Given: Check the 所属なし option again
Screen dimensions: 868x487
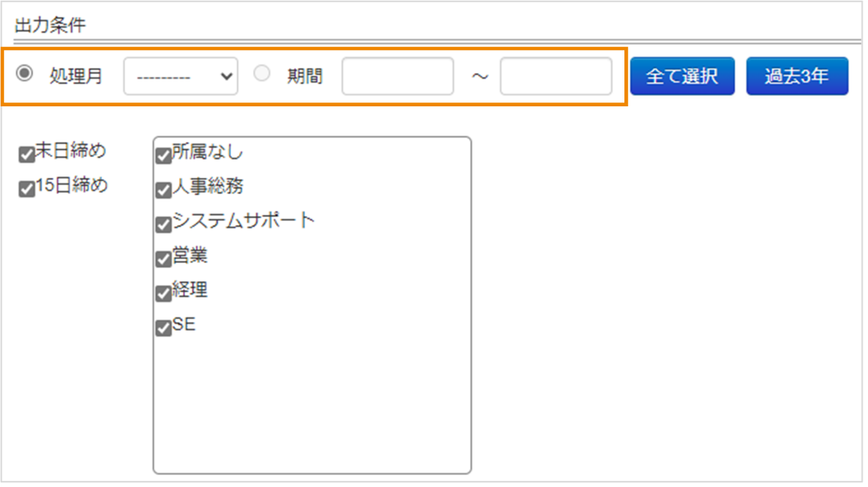Looking at the screenshot, I should click(x=162, y=154).
